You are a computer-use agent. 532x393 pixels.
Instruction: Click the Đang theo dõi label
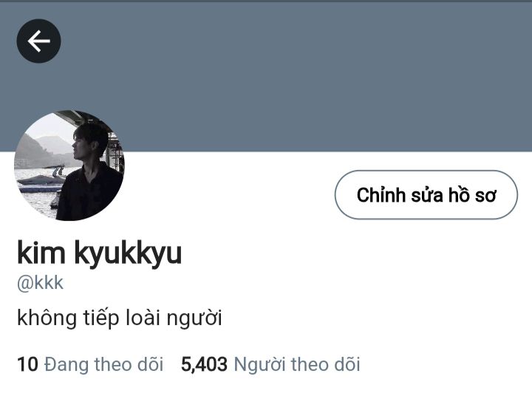coord(104,364)
